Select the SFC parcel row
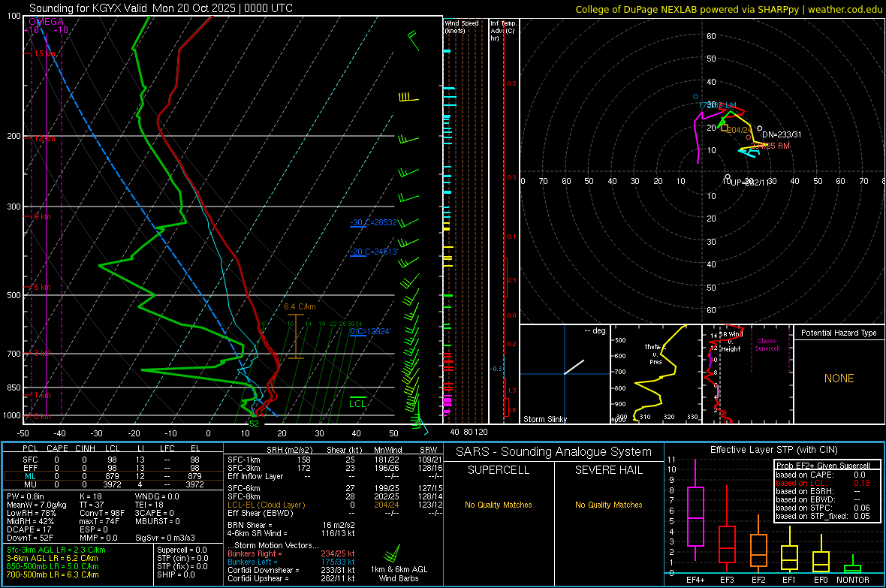This screenshot has height=588, width=886. click(113, 460)
